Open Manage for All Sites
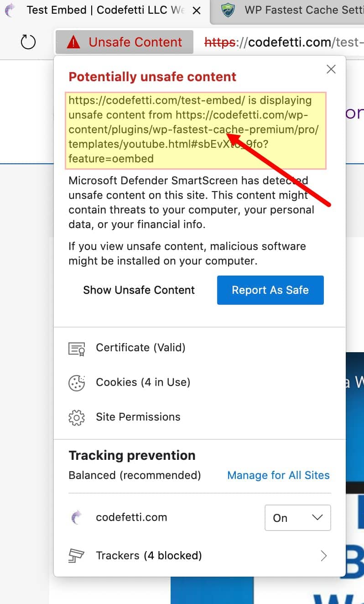The width and height of the screenshot is (364, 604). point(278,475)
